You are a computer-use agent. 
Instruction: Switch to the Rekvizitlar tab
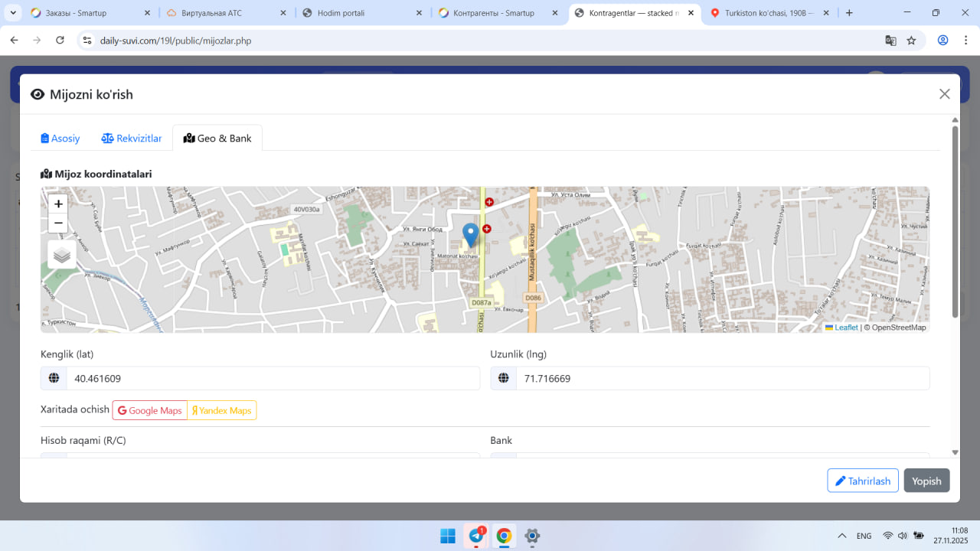pyautogui.click(x=132, y=139)
